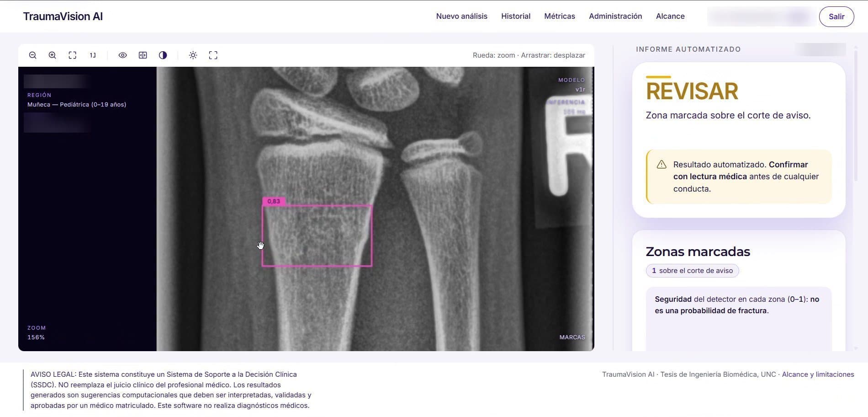Open the side-by-side compare view icon
This screenshot has width=868, height=417.
pyautogui.click(x=143, y=55)
